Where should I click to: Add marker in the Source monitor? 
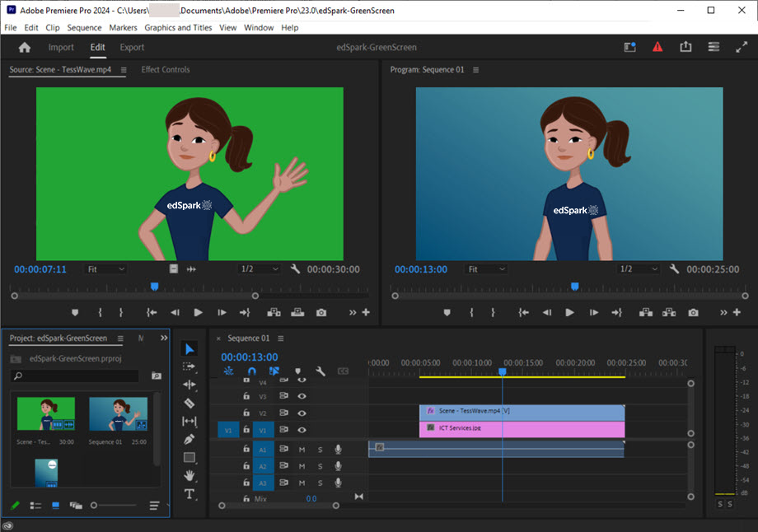[x=75, y=313]
